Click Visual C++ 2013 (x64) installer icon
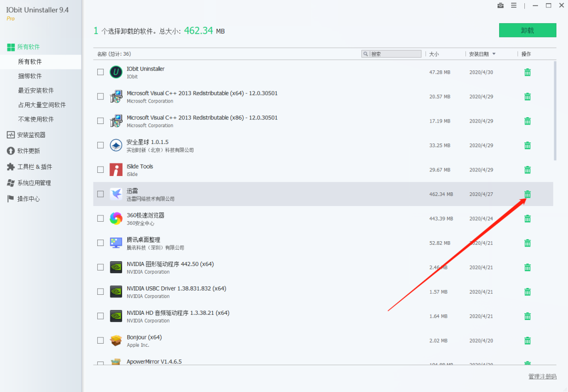Viewport: 568px width, 392px height. pos(116,96)
